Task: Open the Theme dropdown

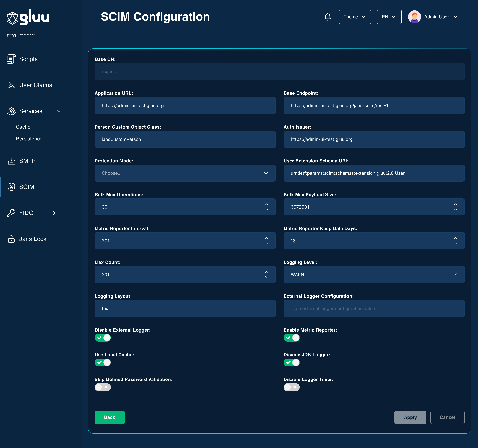Action: (x=355, y=17)
